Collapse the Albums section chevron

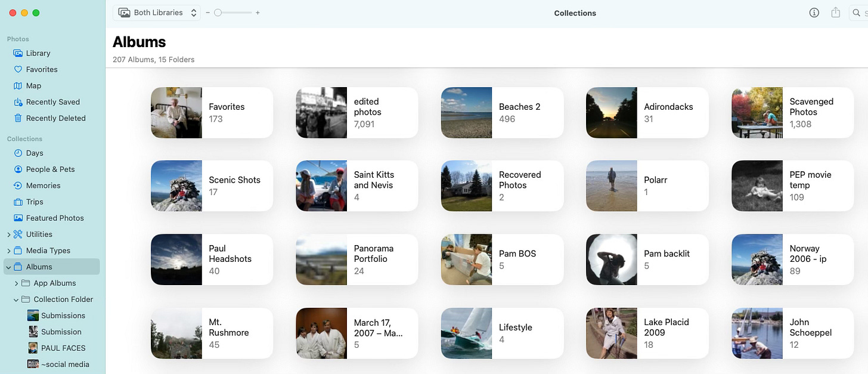coord(8,267)
